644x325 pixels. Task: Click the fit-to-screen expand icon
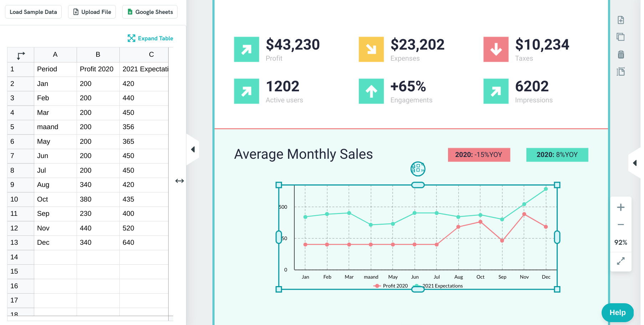pos(620,261)
